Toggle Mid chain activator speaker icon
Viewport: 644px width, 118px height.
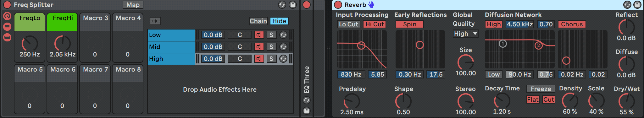(x=259, y=47)
